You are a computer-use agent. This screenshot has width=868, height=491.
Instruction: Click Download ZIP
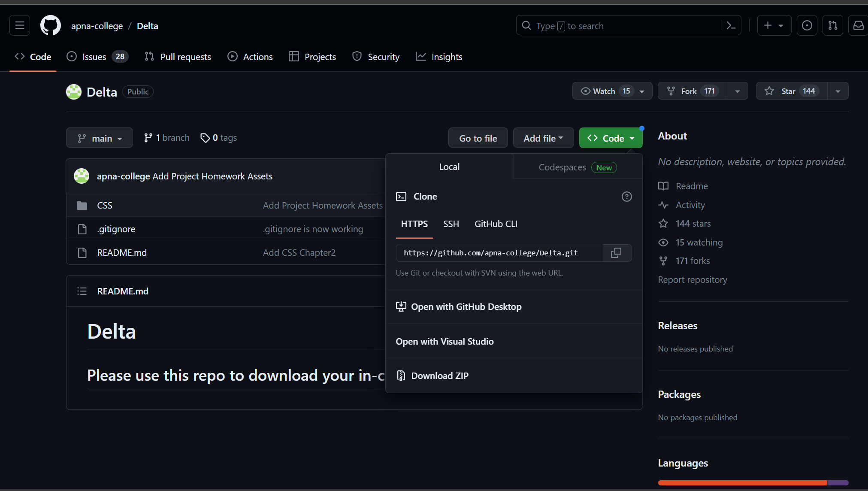(x=440, y=376)
